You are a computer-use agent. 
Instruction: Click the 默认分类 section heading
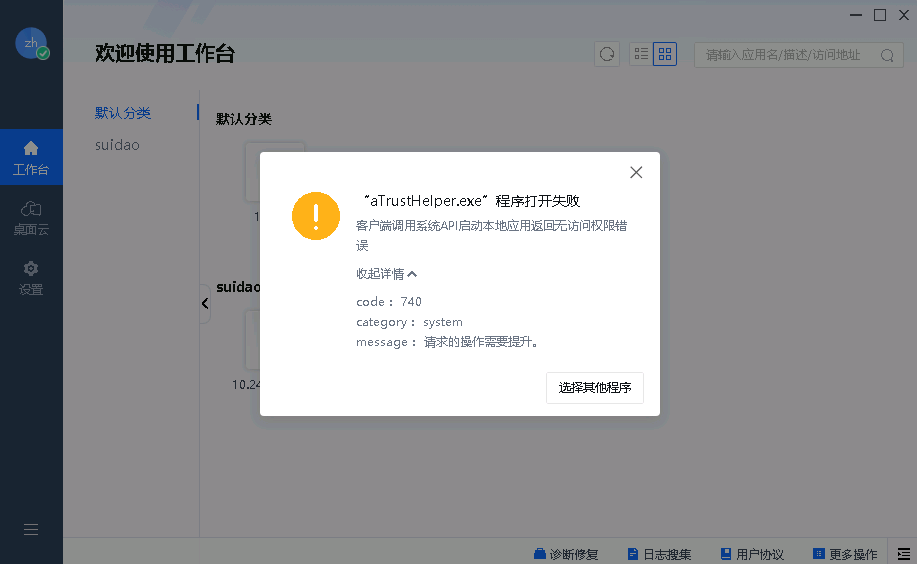[244, 119]
